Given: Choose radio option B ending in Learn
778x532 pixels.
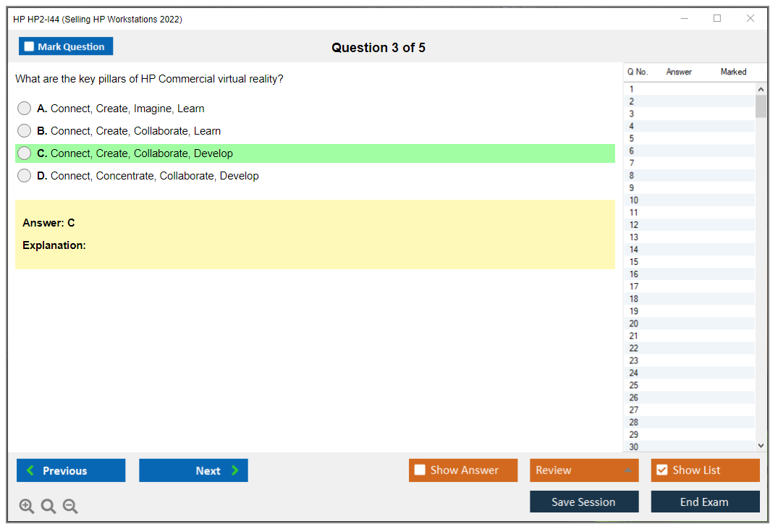Looking at the screenshot, I should (x=25, y=131).
